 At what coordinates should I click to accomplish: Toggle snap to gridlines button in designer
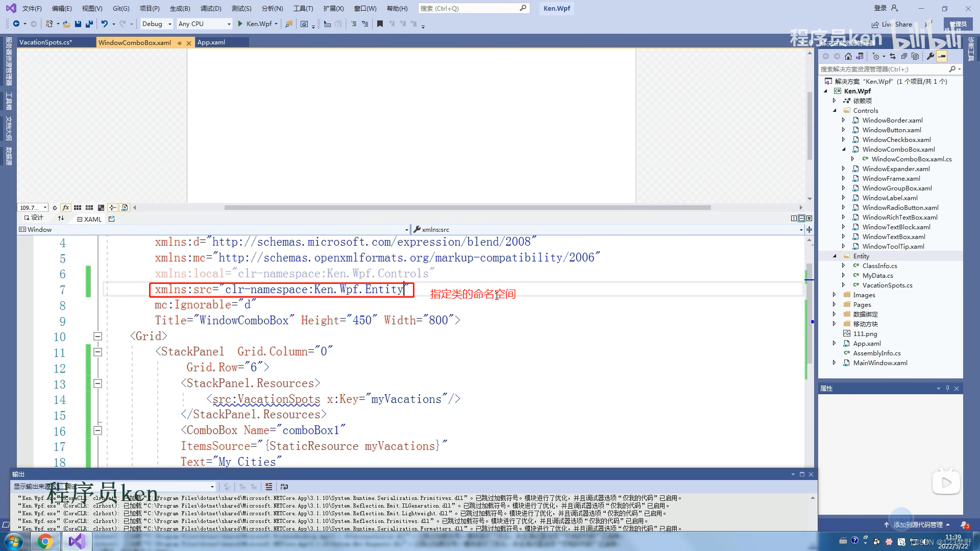tap(89, 208)
